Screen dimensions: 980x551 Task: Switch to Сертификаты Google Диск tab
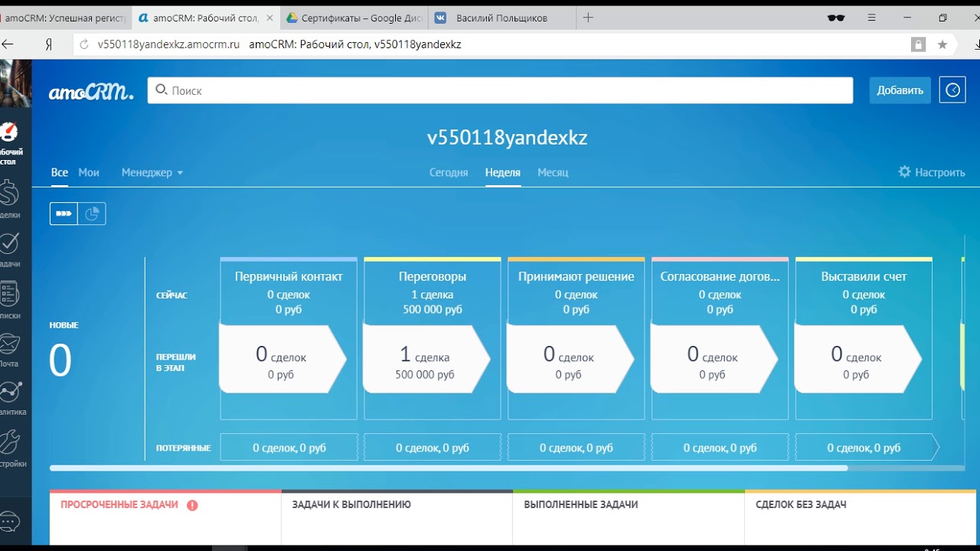pyautogui.click(x=354, y=18)
